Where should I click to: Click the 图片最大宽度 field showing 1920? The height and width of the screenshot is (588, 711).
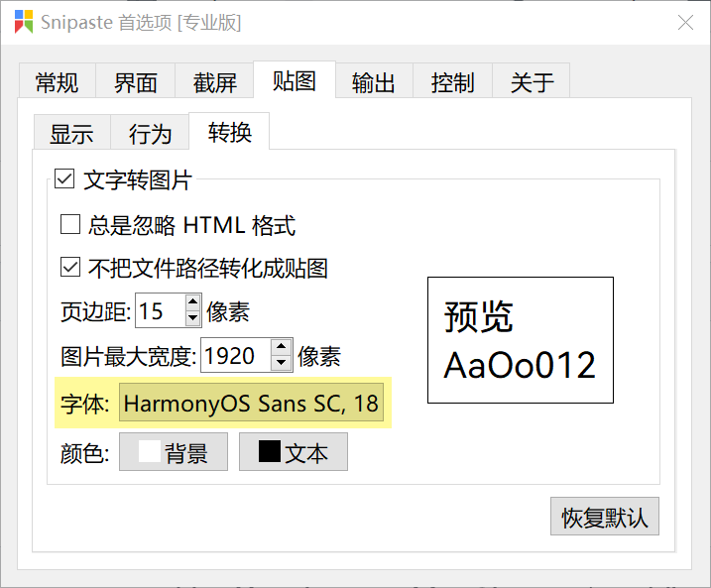[x=236, y=355]
